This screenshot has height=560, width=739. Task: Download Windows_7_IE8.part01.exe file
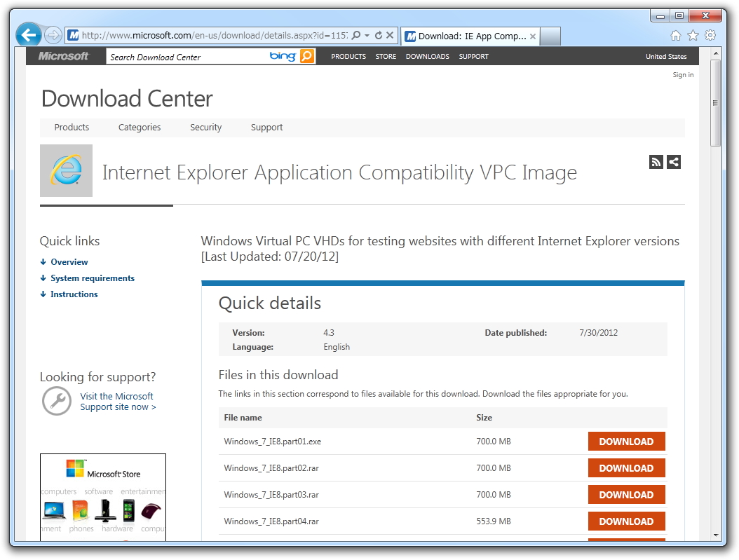click(x=626, y=442)
